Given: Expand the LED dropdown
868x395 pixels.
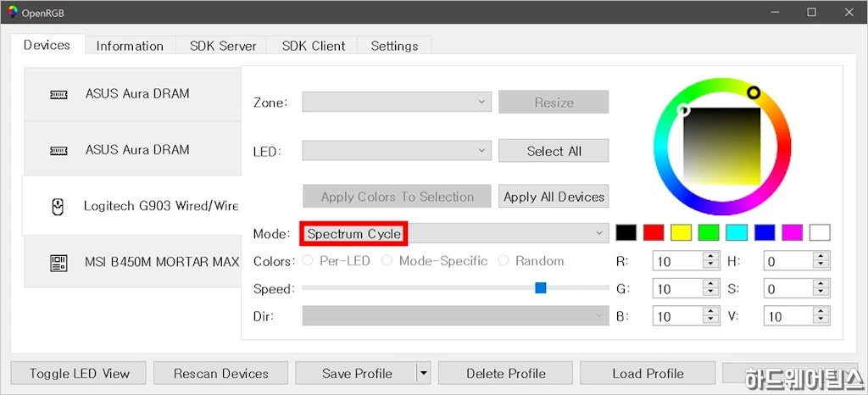Looking at the screenshot, I should (396, 151).
